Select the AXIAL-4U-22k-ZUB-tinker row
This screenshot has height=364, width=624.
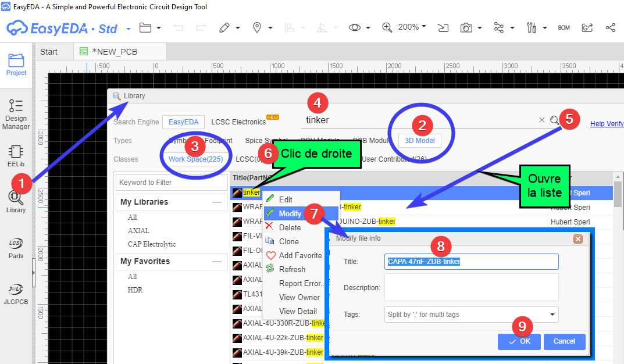pos(278,338)
